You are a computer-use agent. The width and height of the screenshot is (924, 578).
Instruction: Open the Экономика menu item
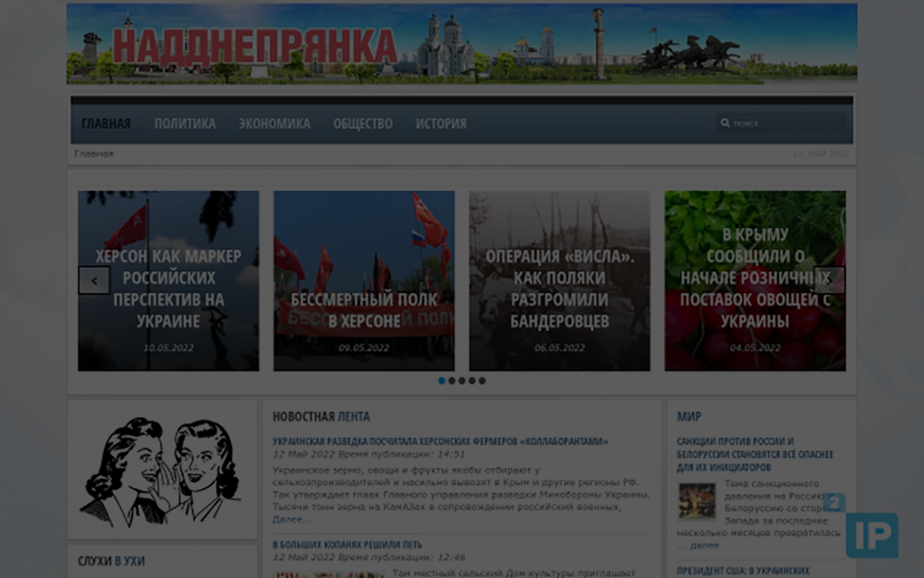pyautogui.click(x=274, y=124)
